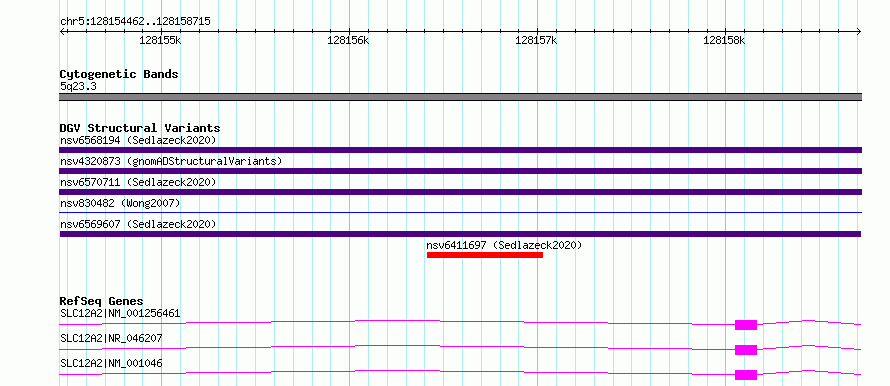Select the thin blue nsv830482 variant line
This screenshot has height=386, width=890.
coord(460,212)
